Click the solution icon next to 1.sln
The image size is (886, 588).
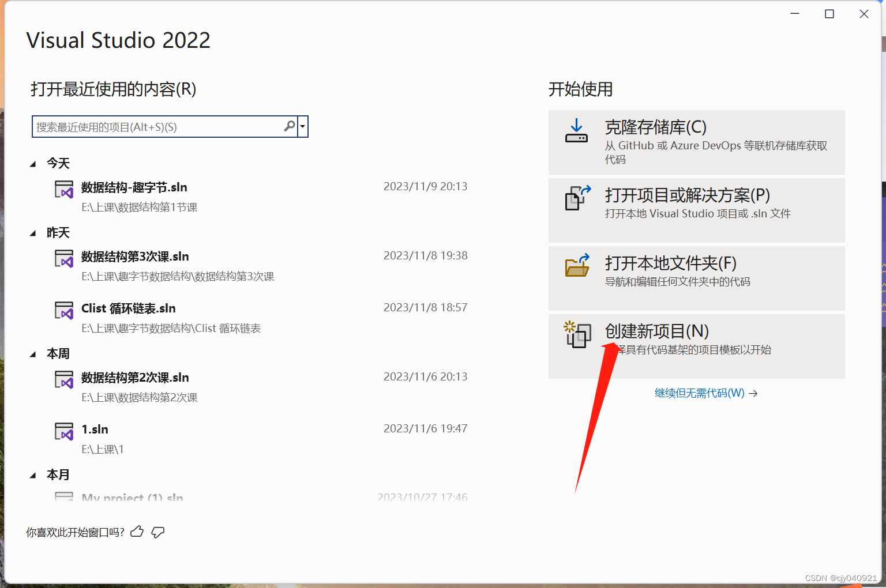click(63, 431)
